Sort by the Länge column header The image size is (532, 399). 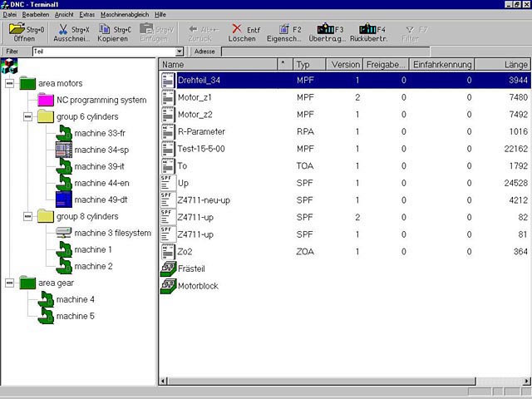(502, 65)
